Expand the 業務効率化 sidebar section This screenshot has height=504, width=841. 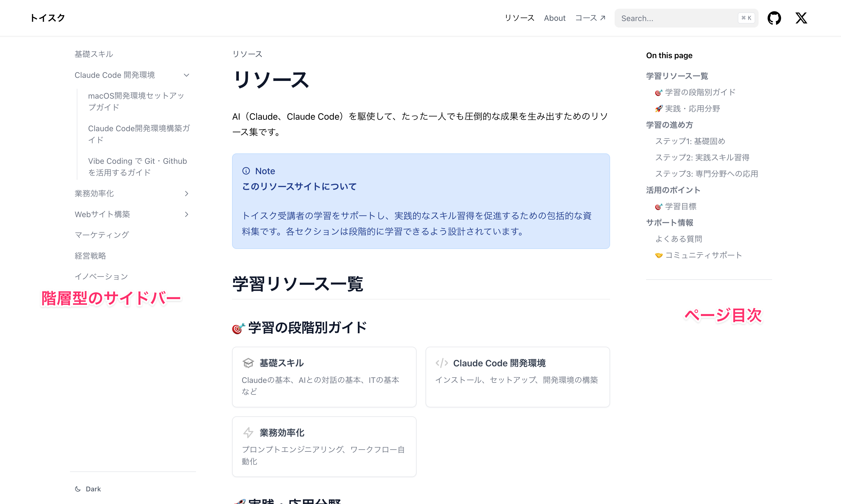click(186, 194)
